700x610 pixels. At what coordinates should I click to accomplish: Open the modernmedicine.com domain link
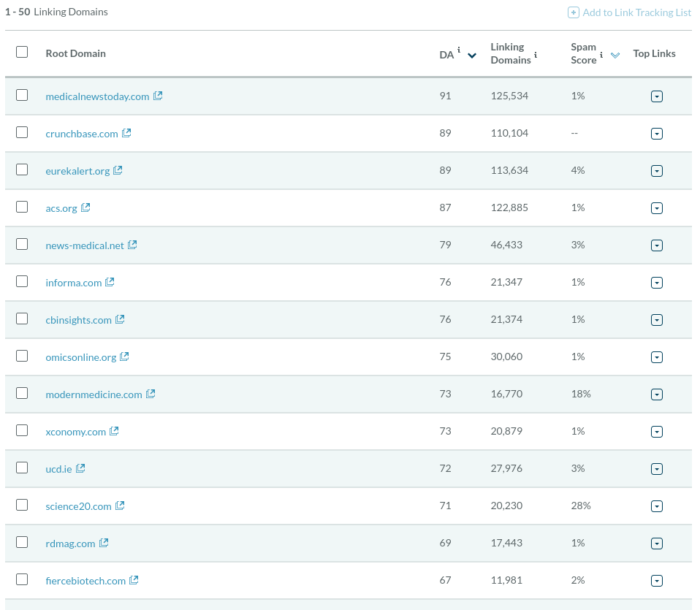coord(94,394)
